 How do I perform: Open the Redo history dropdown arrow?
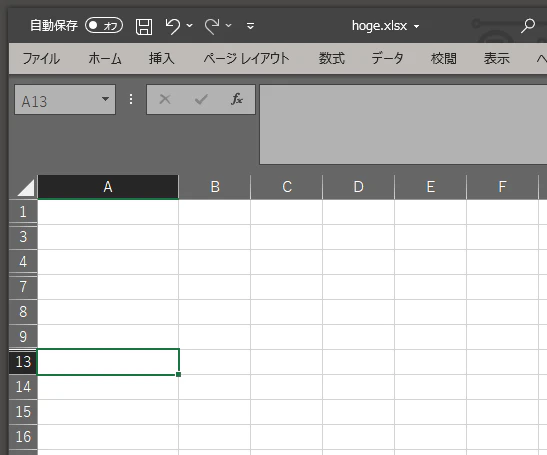coord(228,25)
